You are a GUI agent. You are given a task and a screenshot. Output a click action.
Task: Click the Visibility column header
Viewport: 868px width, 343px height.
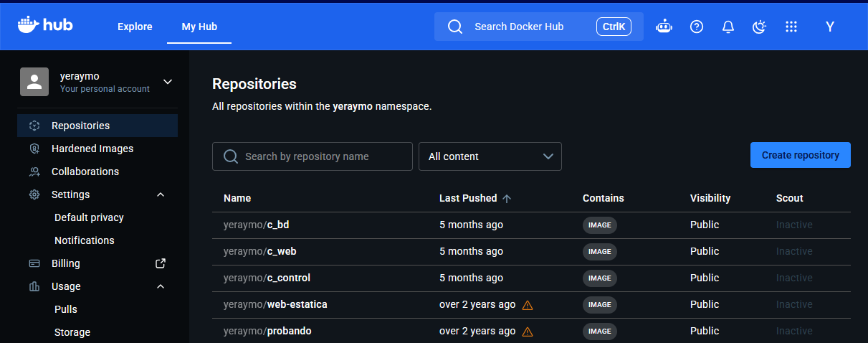tap(710, 198)
